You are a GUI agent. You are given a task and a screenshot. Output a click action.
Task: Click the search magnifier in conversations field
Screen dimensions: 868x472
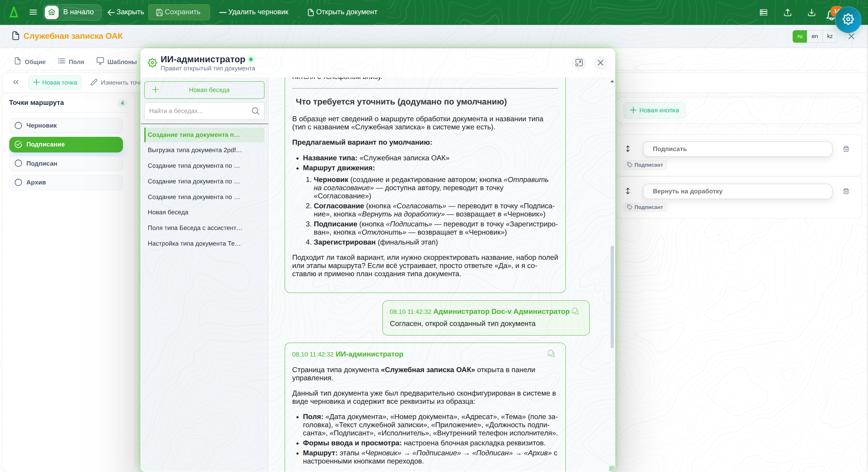(x=256, y=111)
